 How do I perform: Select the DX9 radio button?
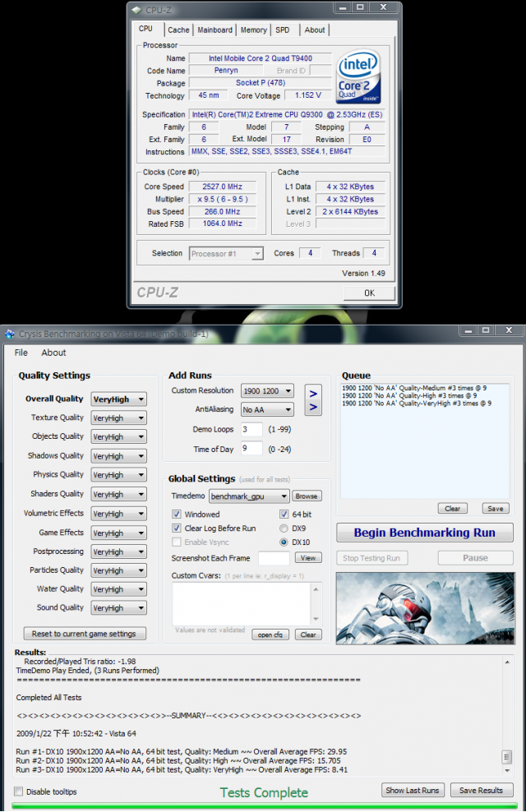click(284, 528)
